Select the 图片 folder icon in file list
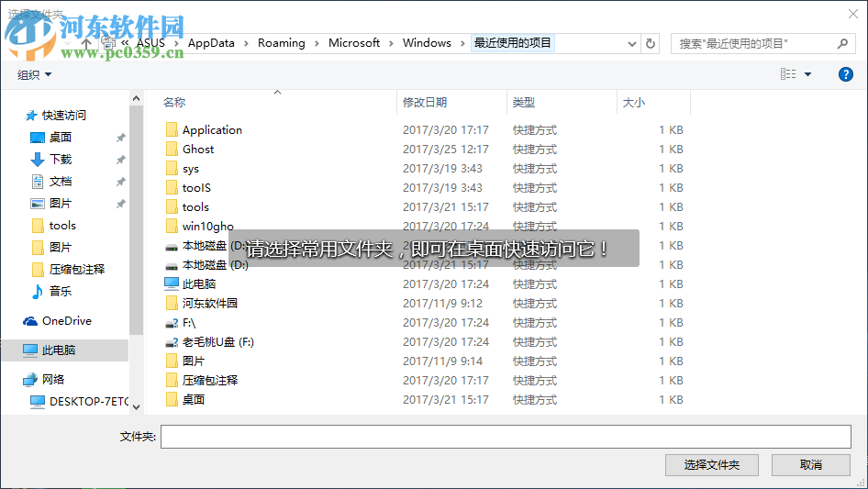Screen dimensions: 868x489 172,361
